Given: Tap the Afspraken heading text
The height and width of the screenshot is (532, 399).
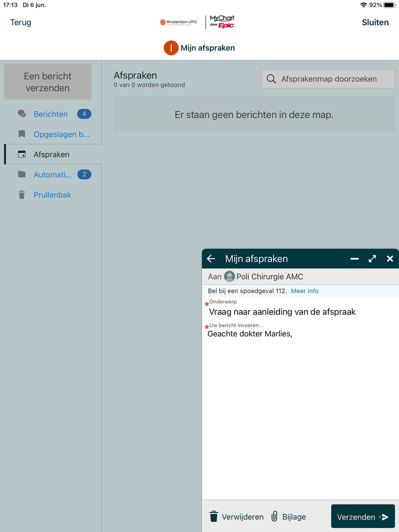Looking at the screenshot, I should coord(135,75).
